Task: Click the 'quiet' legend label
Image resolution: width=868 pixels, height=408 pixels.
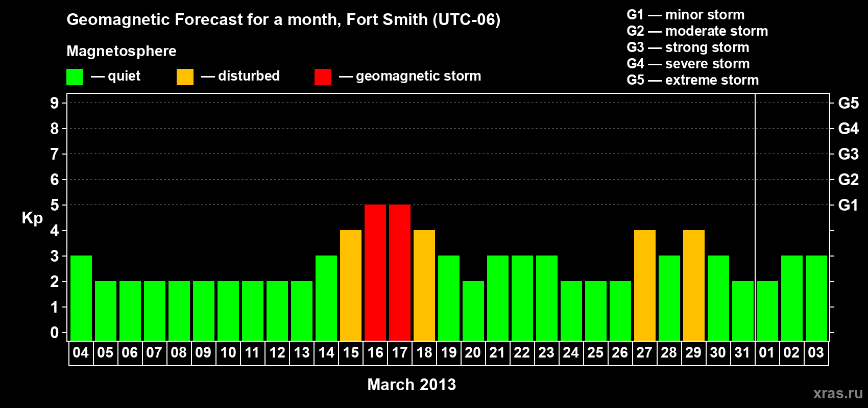Action: click(x=124, y=76)
